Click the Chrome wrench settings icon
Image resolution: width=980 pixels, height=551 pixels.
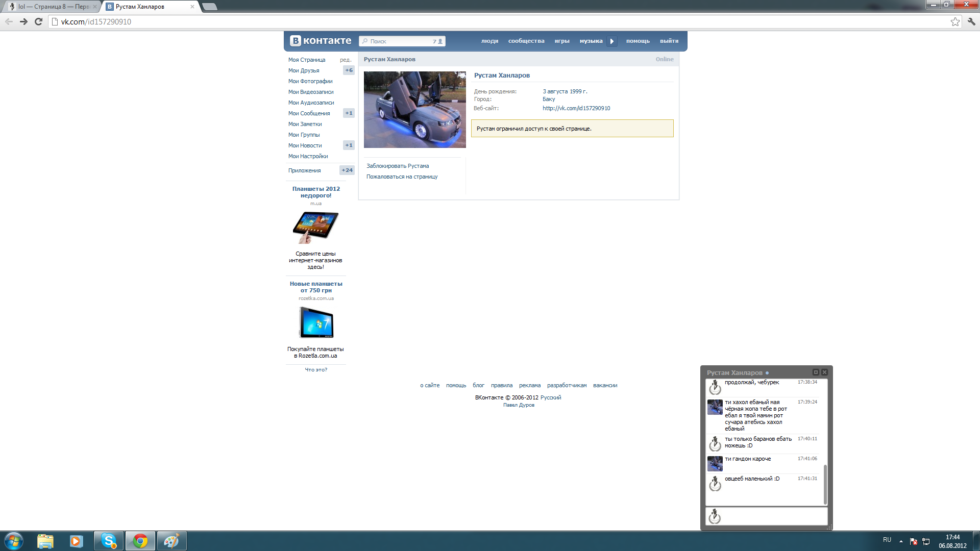[x=971, y=21]
